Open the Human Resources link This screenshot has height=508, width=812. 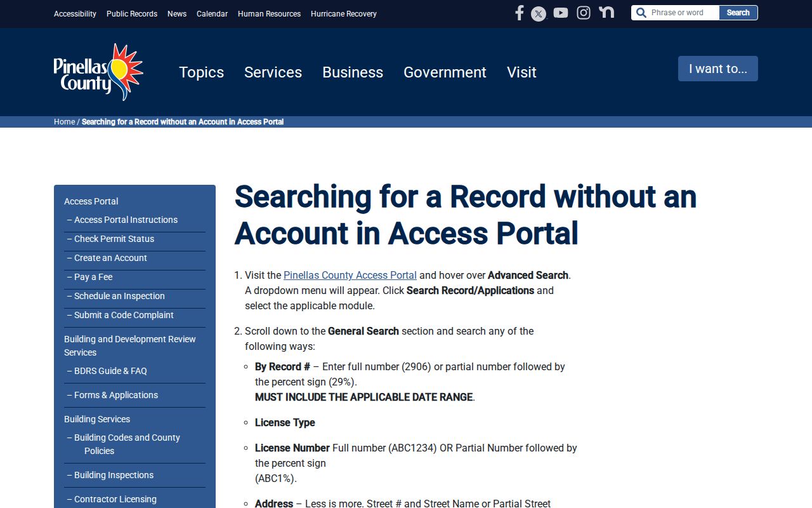(x=269, y=14)
